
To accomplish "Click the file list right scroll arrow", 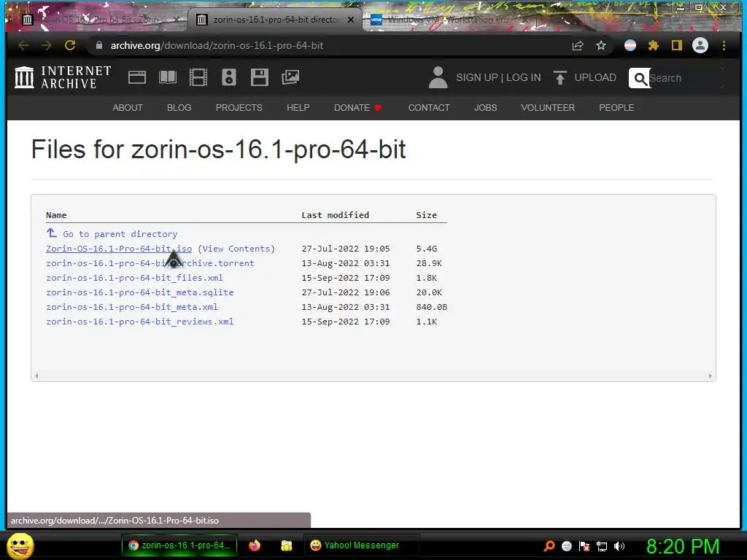I will click(710, 376).
